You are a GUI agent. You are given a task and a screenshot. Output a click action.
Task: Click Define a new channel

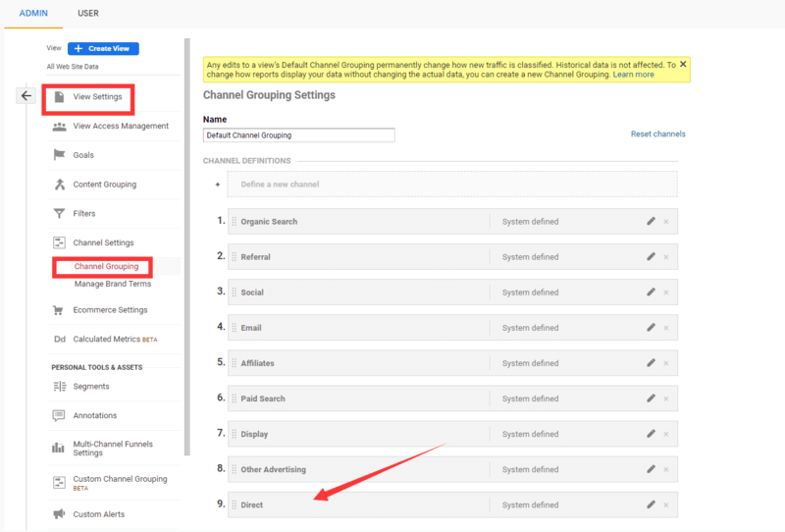pyautogui.click(x=280, y=185)
